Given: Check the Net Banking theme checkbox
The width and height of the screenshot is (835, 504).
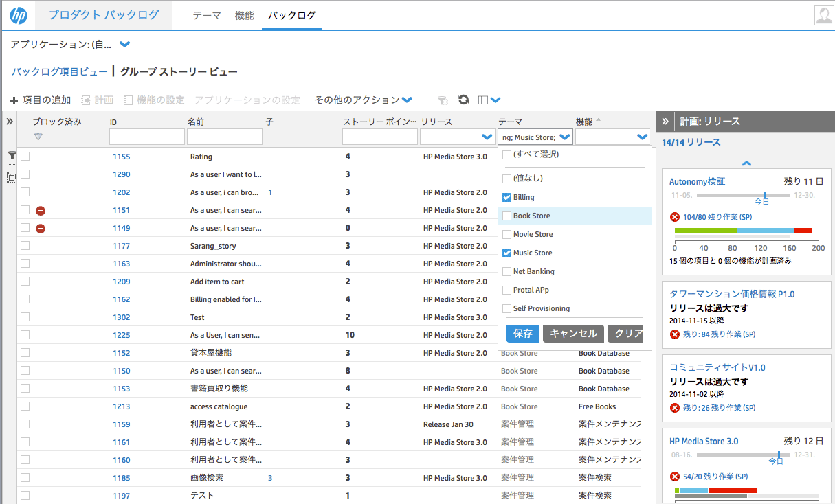Looking at the screenshot, I should coord(507,271).
